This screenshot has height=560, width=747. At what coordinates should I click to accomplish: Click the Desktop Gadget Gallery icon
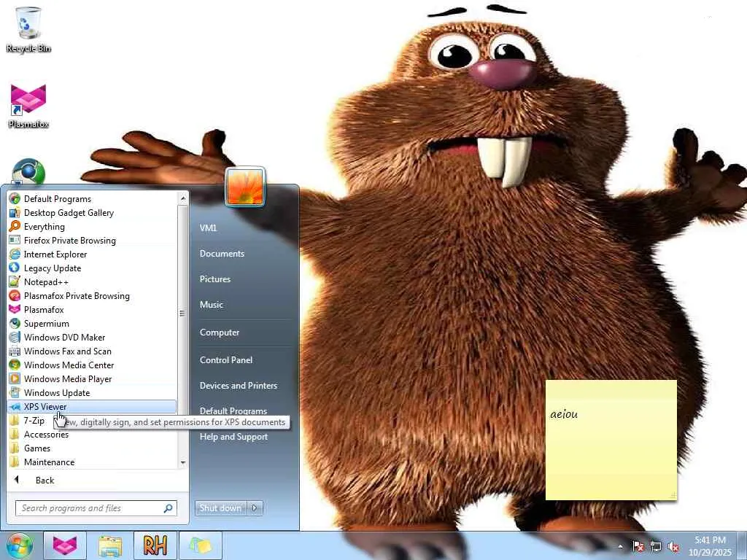click(x=15, y=212)
